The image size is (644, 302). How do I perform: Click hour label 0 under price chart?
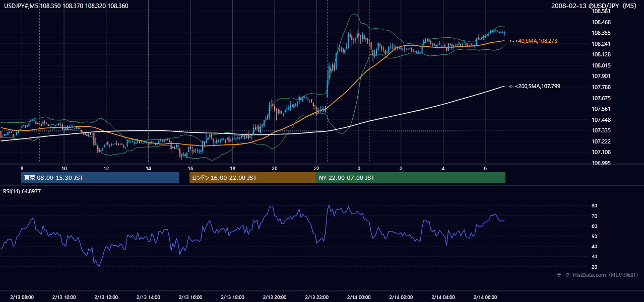pyautogui.click(x=359, y=168)
